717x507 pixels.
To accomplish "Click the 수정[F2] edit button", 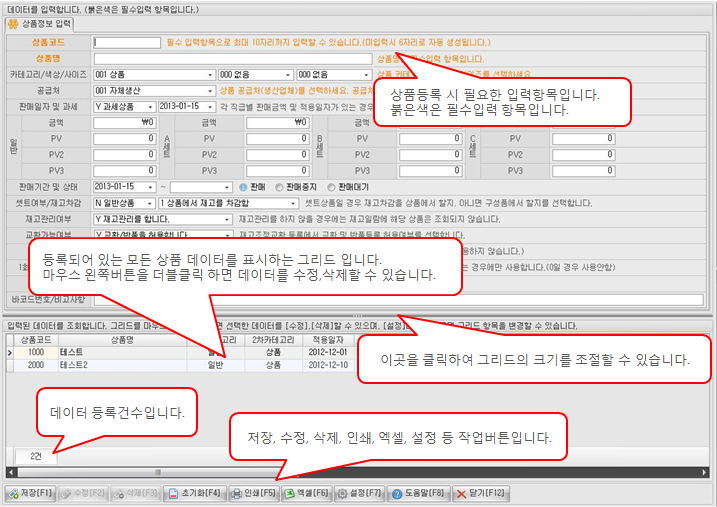I will (x=83, y=494).
